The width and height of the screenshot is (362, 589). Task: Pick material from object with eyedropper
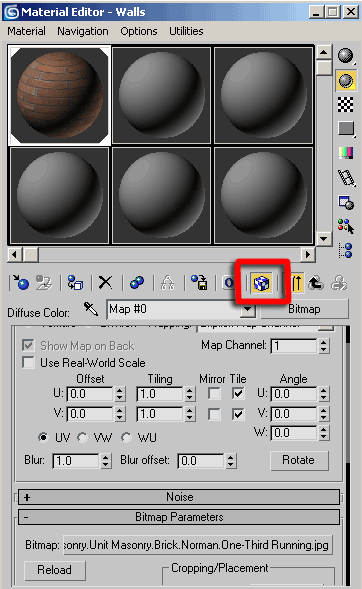(x=90, y=309)
